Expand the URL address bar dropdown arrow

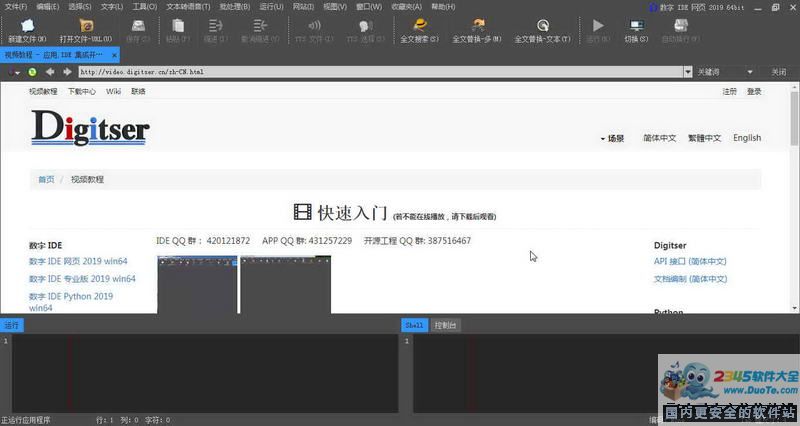click(687, 72)
